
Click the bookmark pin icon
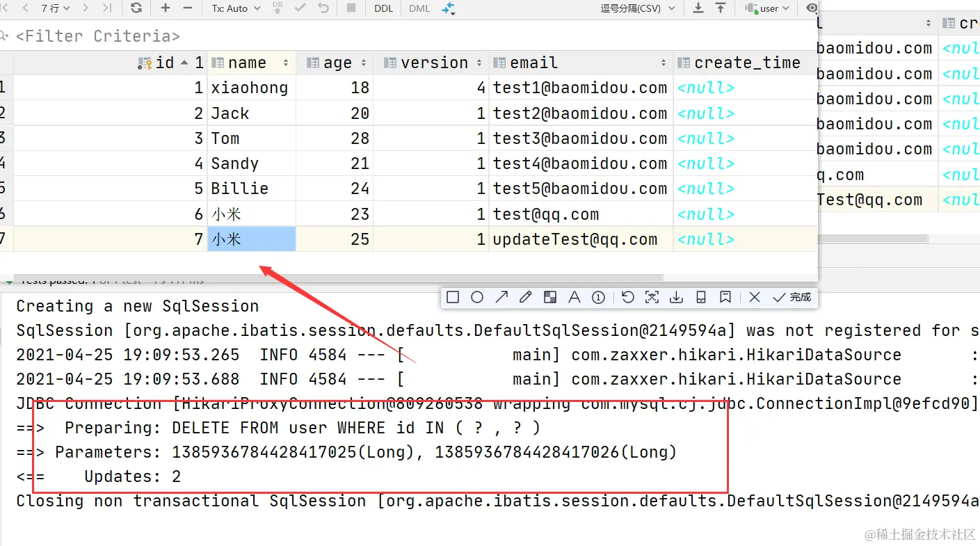(x=725, y=298)
